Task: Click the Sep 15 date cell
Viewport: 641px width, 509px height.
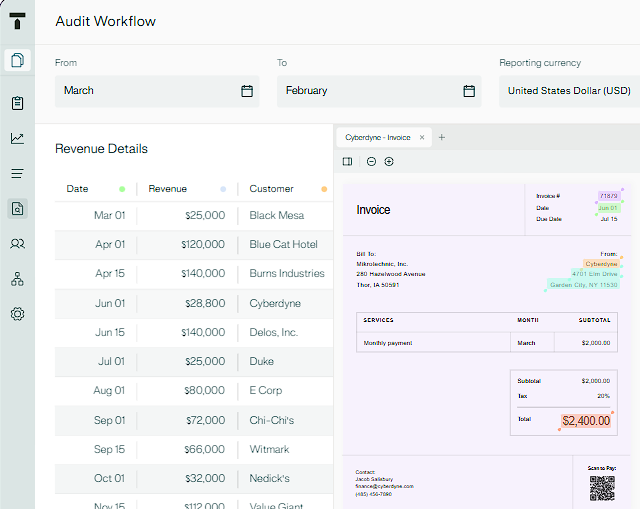Action: [x=110, y=449]
